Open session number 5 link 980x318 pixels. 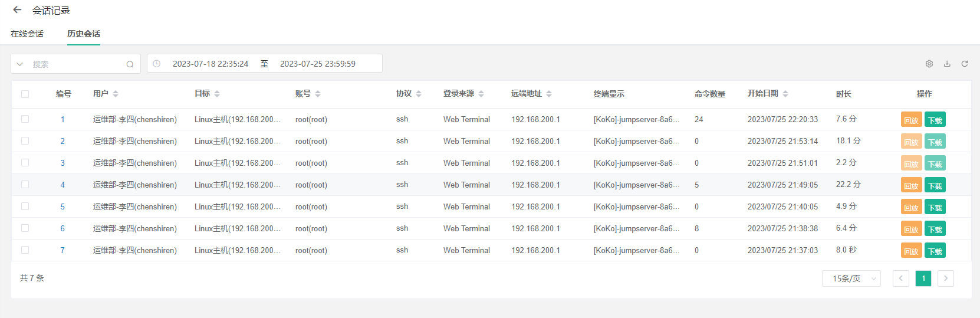(x=63, y=206)
